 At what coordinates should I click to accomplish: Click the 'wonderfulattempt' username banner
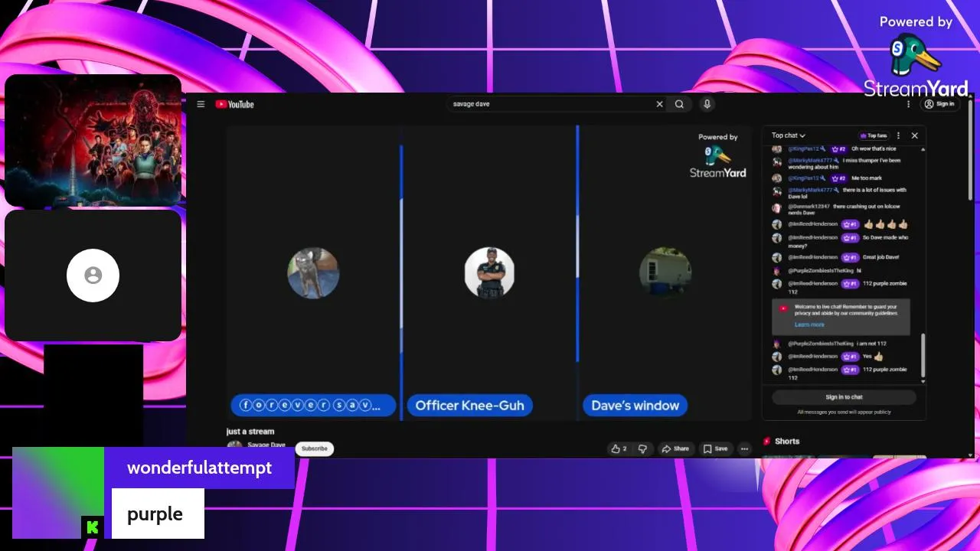(199, 468)
